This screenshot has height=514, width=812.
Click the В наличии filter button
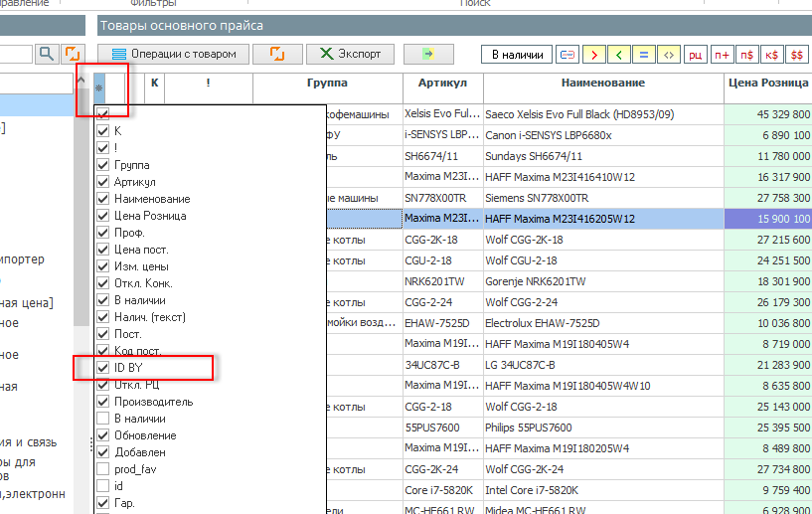pyautogui.click(x=518, y=55)
